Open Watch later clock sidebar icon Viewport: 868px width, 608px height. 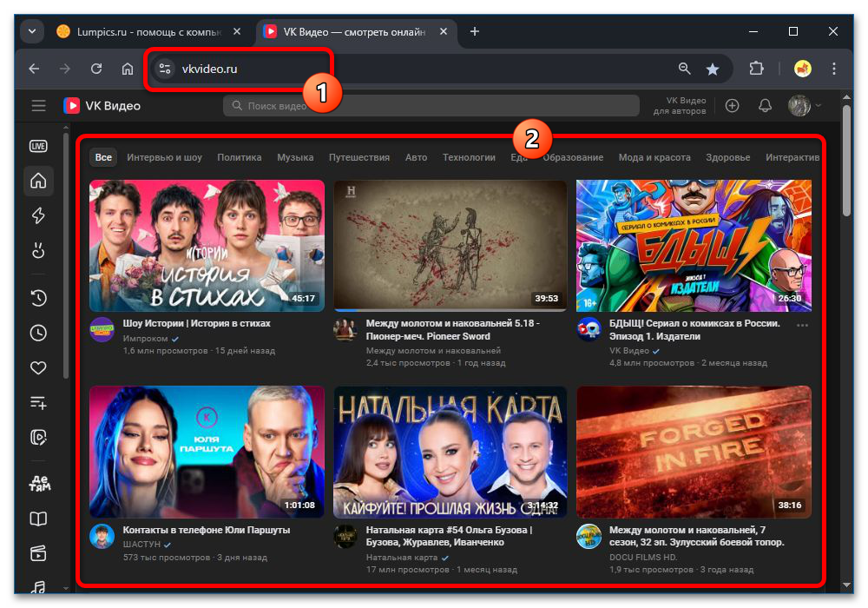click(x=38, y=333)
